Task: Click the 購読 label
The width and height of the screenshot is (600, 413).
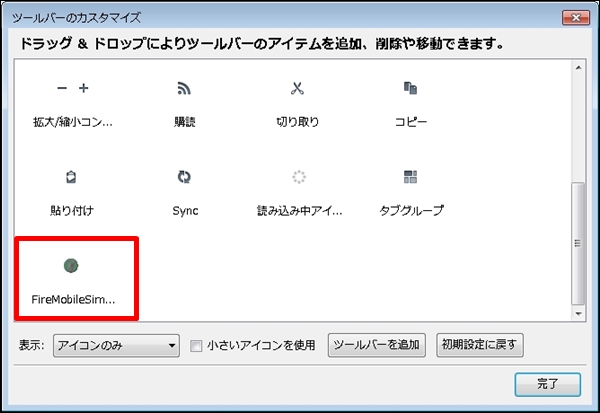Action: (x=184, y=122)
